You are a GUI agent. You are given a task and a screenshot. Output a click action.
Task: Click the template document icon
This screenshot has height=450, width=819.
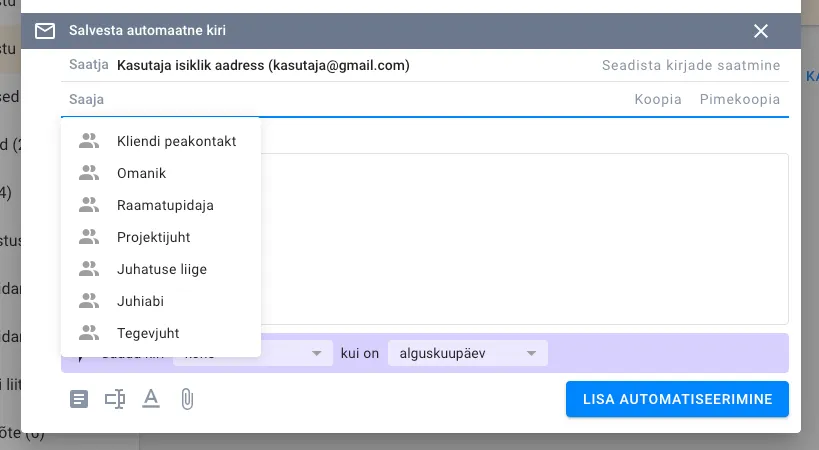pyautogui.click(x=79, y=399)
